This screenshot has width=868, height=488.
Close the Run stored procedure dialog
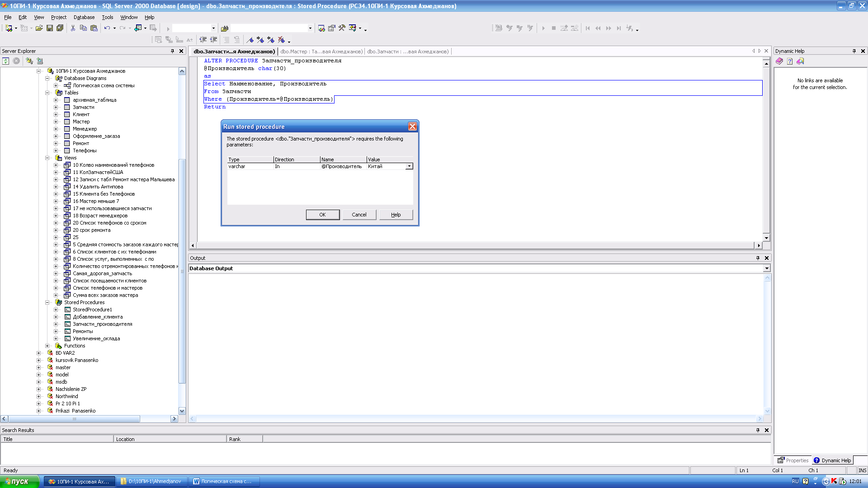[x=412, y=127]
